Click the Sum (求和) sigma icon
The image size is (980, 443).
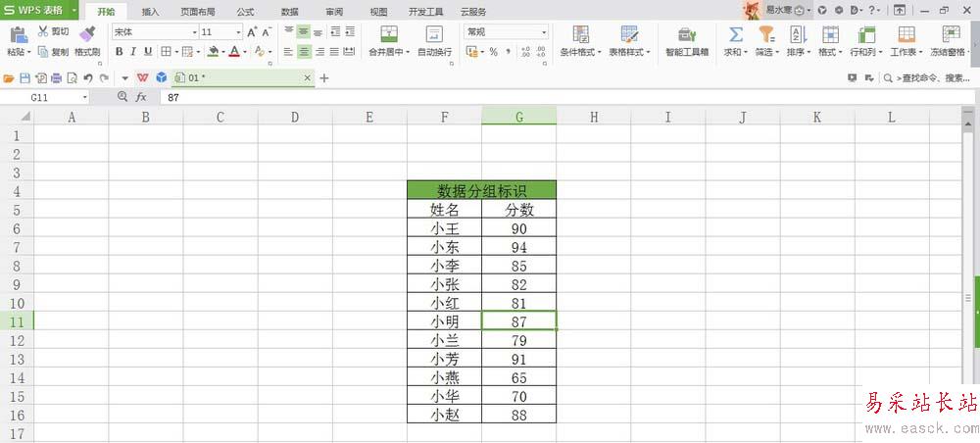(x=736, y=33)
